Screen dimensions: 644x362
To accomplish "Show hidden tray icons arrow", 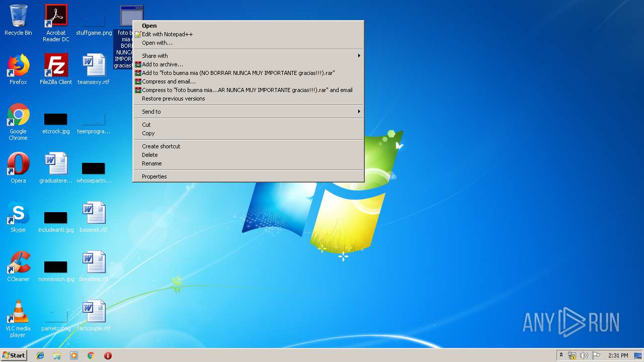I will point(561,355).
